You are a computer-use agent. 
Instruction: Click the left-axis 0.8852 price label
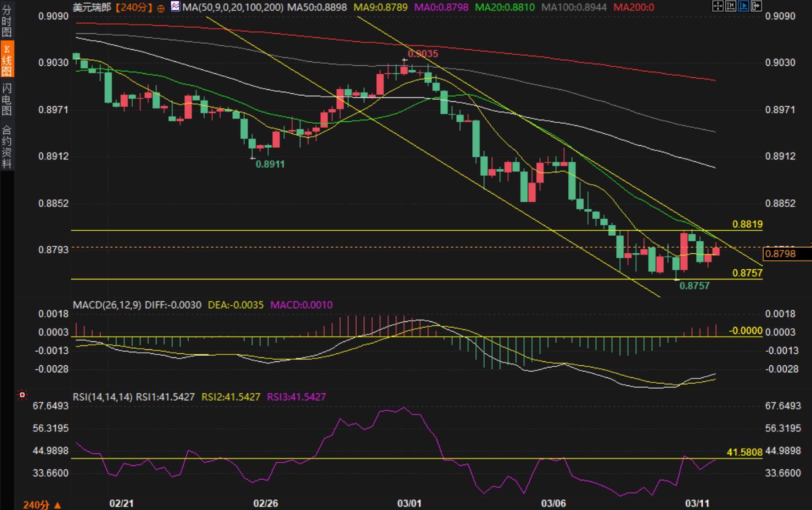coord(53,203)
